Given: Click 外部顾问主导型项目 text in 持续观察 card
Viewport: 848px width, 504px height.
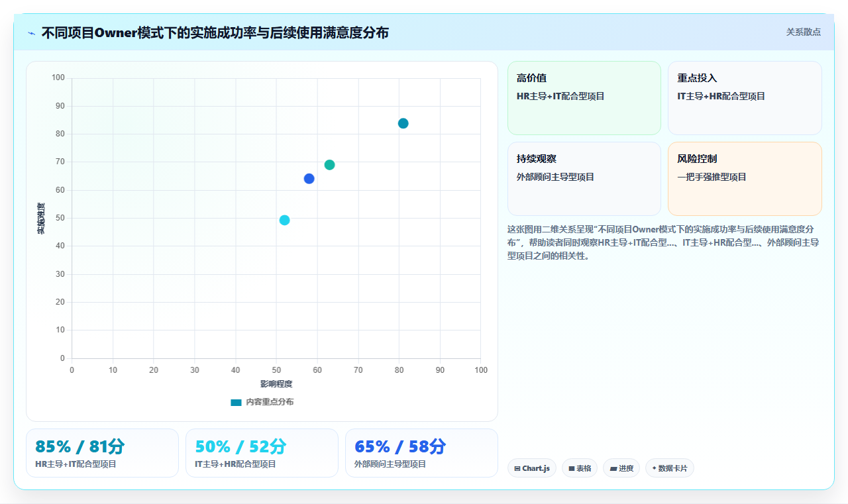Looking at the screenshot, I should coord(556,177).
